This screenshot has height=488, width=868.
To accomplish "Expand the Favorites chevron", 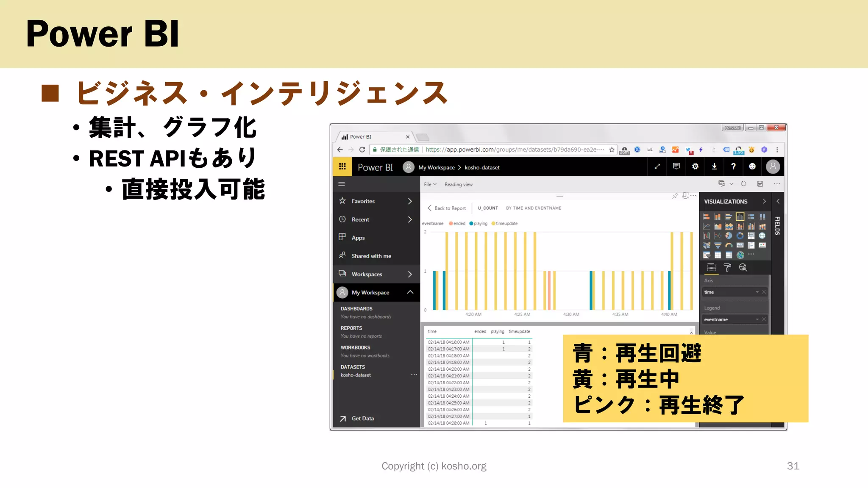I will point(410,201).
